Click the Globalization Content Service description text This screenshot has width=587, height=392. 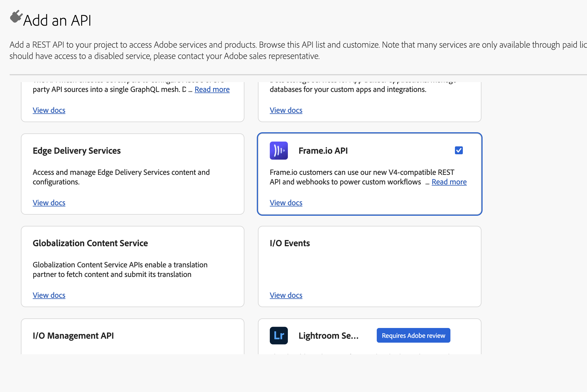pos(120,270)
